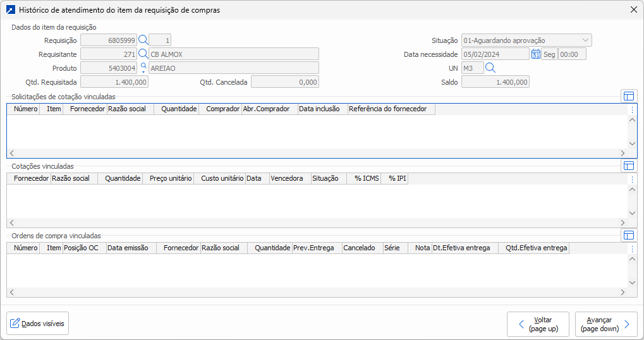
Task: Open the Requisitante search lookup icon
Action: 143,54
